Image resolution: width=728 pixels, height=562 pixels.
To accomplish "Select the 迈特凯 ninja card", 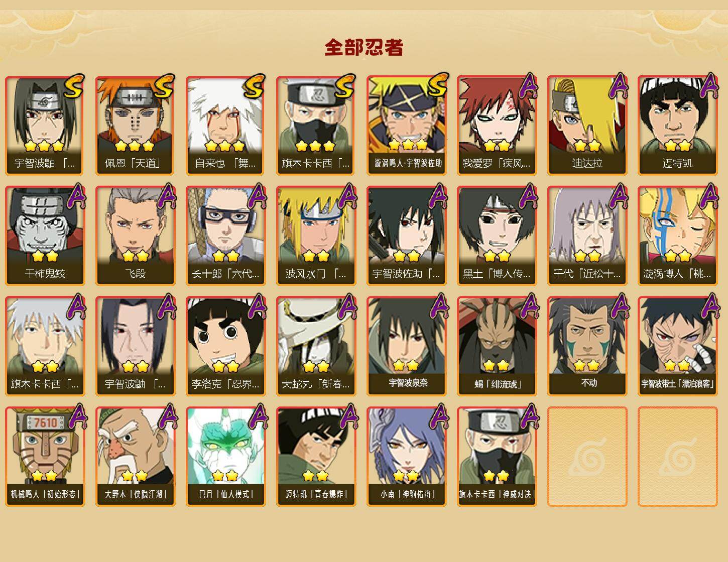I will click(x=678, y=125).
